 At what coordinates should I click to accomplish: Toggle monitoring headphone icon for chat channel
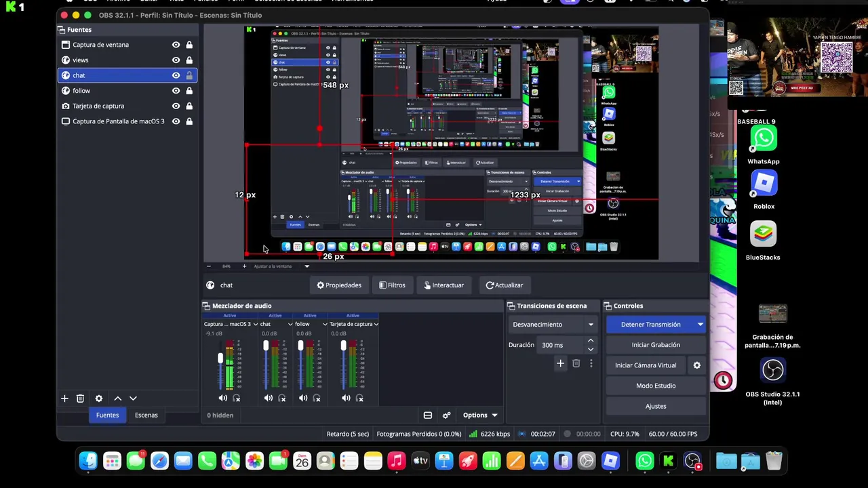(282, 398)
